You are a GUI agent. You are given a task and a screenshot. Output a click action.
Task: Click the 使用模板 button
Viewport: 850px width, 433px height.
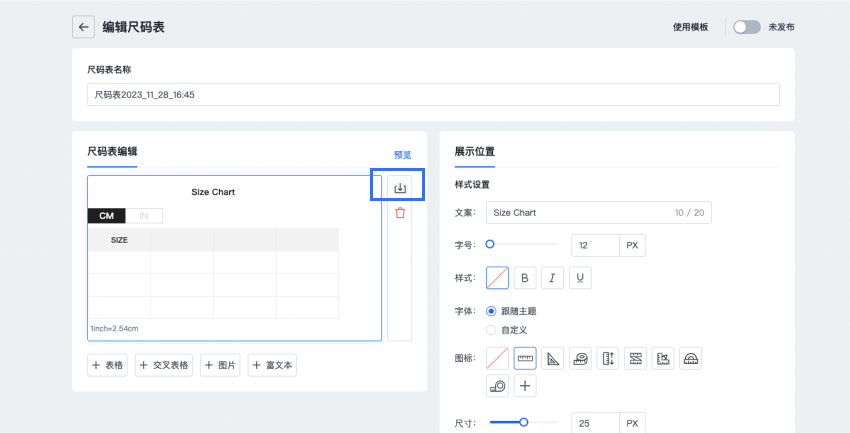690,27
